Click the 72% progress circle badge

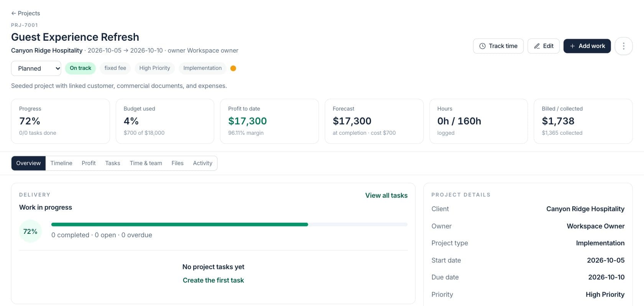pos(30,232)
